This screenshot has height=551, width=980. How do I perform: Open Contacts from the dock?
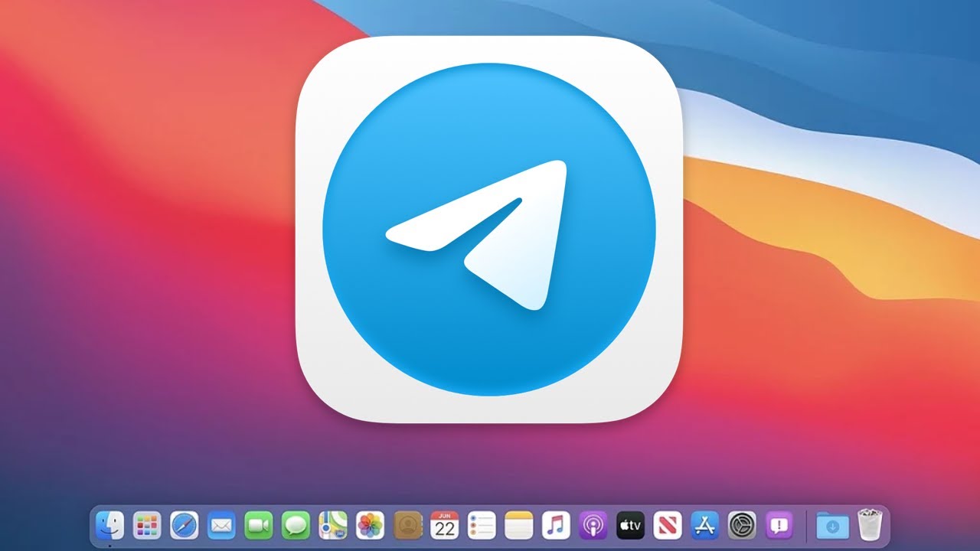click(407, 525)
